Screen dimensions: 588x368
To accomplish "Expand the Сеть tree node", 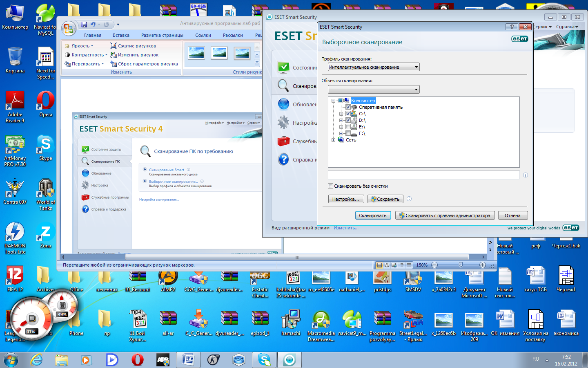I will tap(334, 140).
